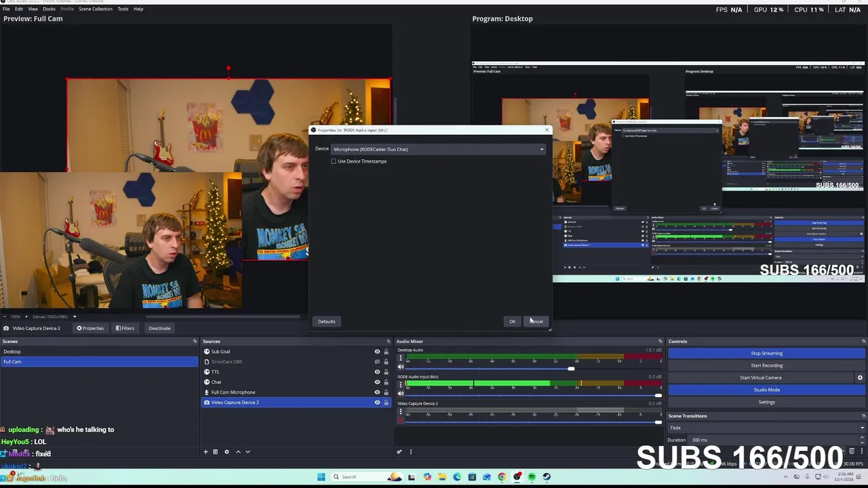Move selected source down
868x488 pixels.
point(248,452)
